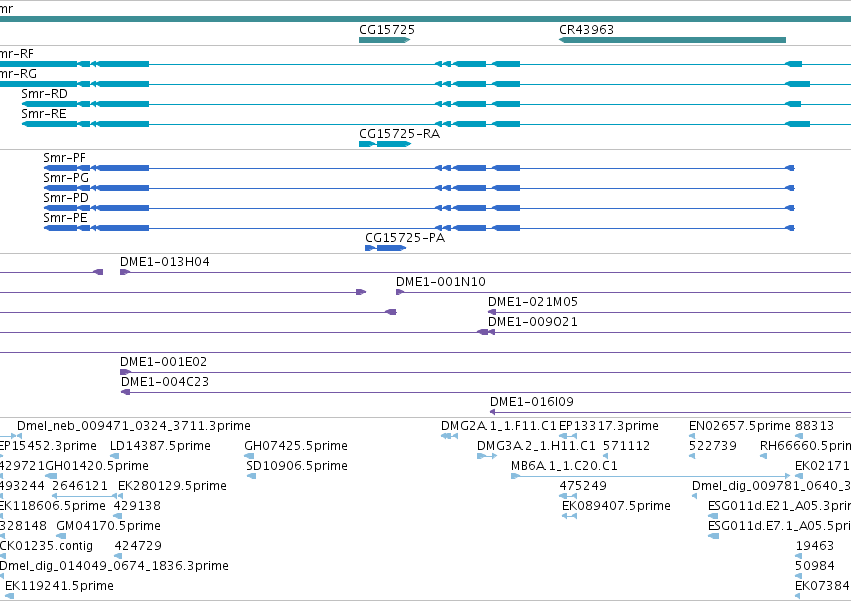Click the SD10906.5prime insertion label

(x=297, y=466)
